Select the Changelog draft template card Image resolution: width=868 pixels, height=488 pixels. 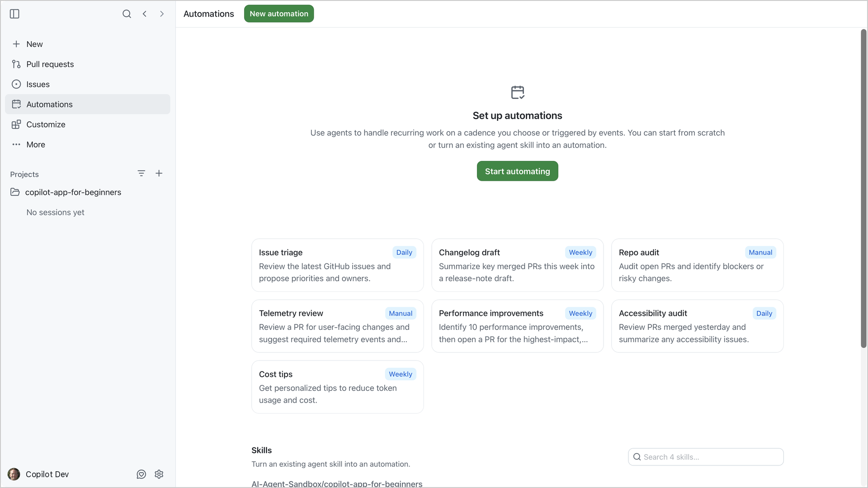tap(518, 265)
